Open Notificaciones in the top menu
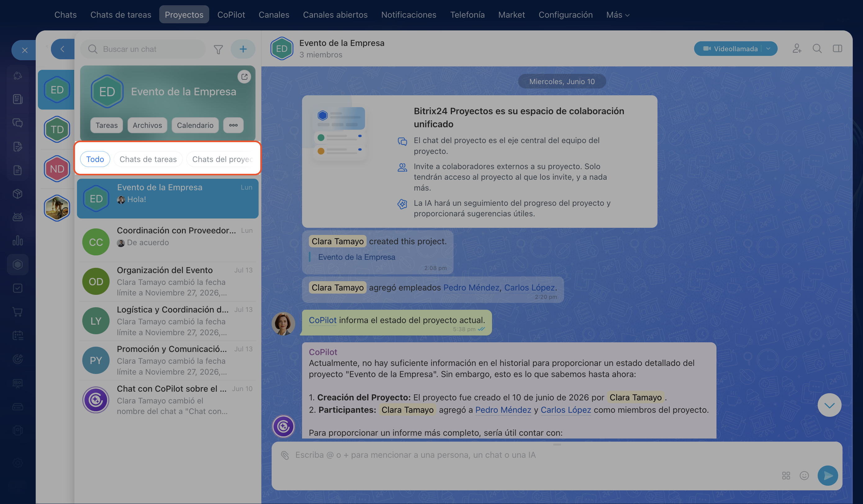Viewport: 863px width, 504px height. pos(409,15)
